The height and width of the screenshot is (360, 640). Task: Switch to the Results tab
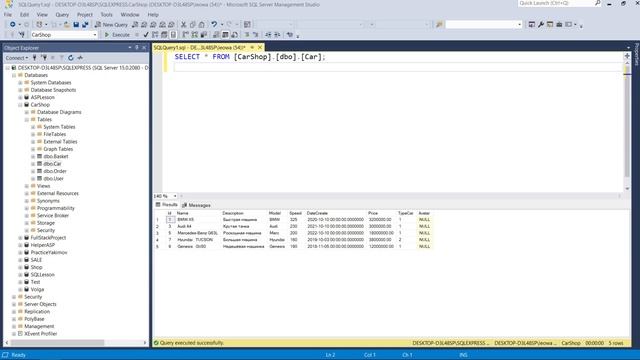point(167,205)
